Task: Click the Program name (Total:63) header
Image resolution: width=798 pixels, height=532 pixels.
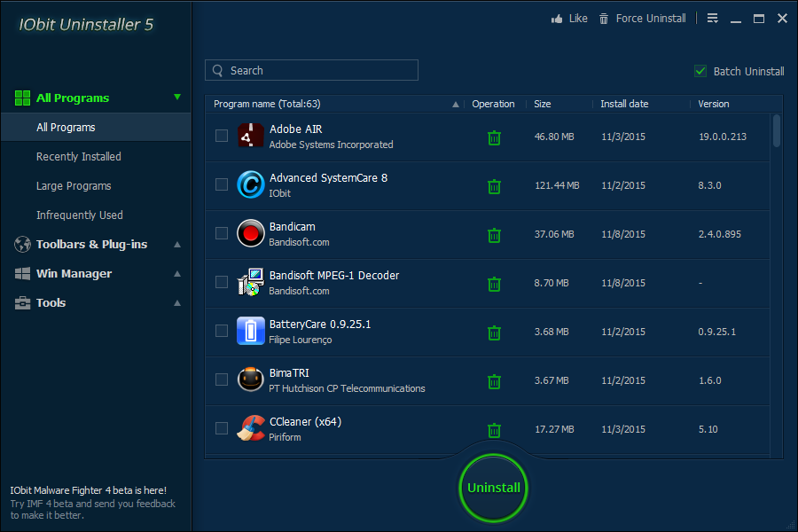Action: click(x=267, y=104)
